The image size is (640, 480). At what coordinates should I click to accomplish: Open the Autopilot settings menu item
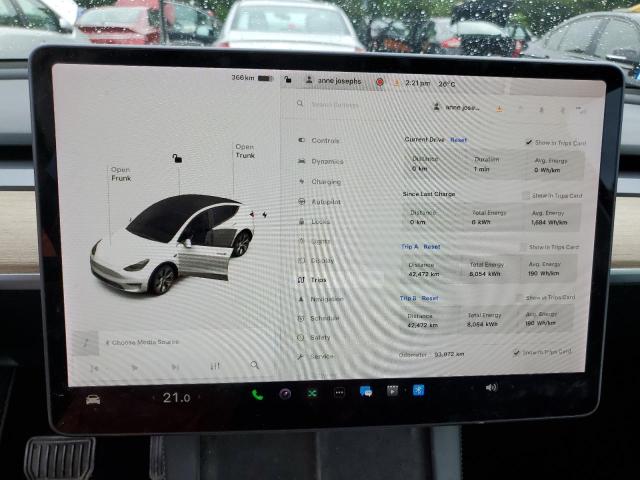coord(325,202)
